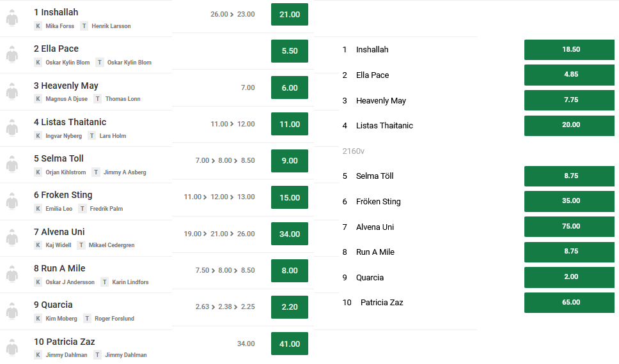
Task: Choose the 41.00 odds for Patricia Zaz
Action: coord(290,344)
